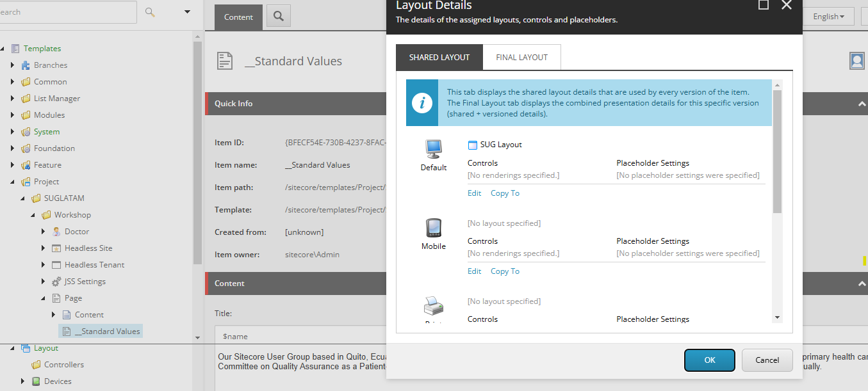
Task: Open the English language dropdown
Action: click(828, 17)
